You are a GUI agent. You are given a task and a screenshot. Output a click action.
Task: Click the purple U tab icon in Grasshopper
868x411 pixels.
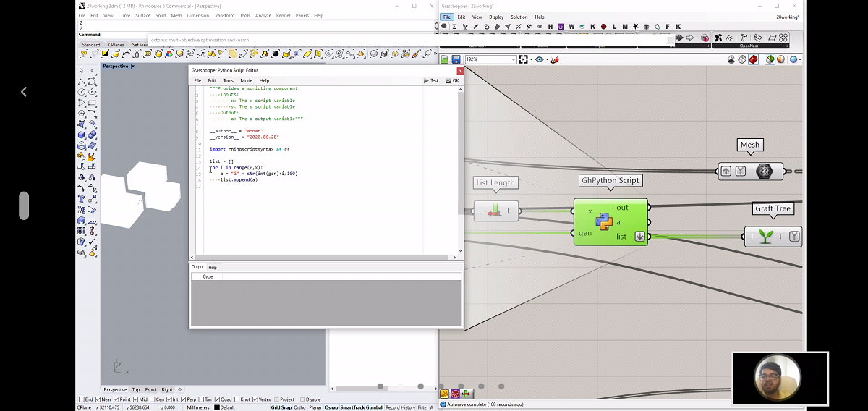[561, 26]
